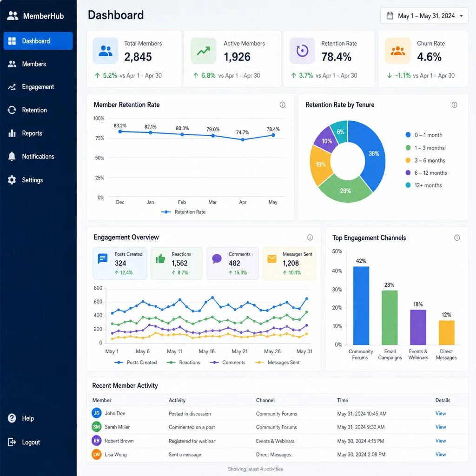Click the Logout exit icon
The image size is (476, 476).
click(x=12, y=442)
